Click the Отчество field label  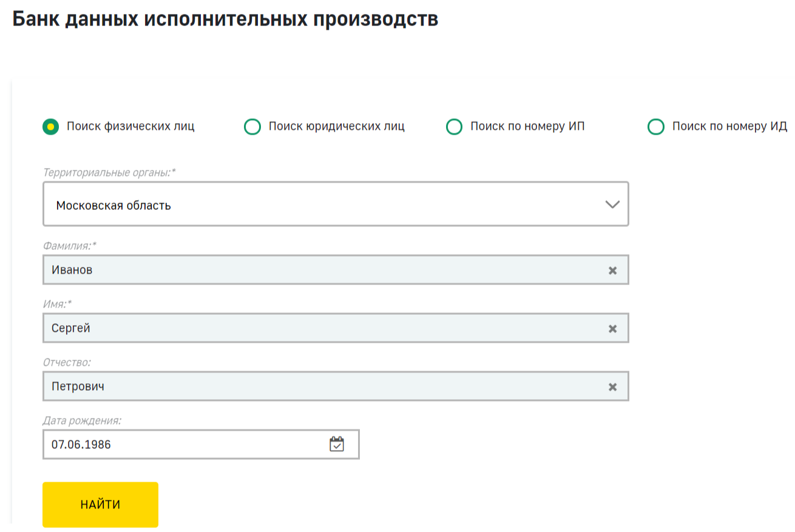pos(67,362)
